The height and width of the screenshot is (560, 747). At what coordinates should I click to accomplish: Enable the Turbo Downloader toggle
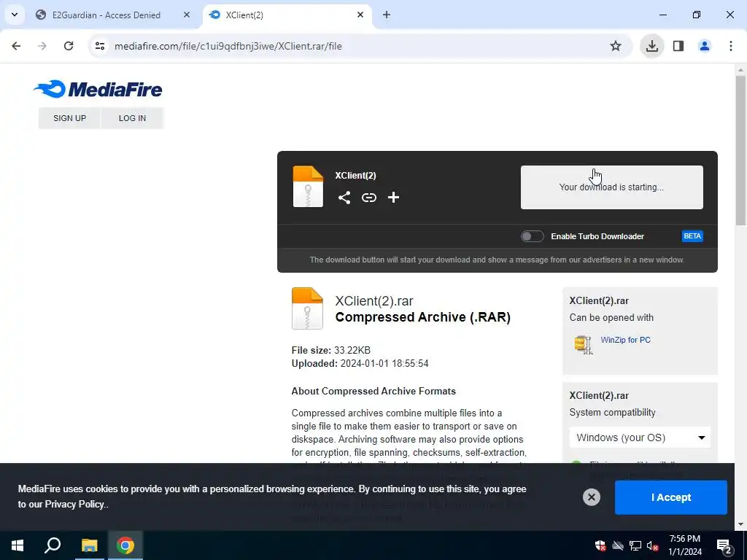pyautogui.click(x=532, y=236)
